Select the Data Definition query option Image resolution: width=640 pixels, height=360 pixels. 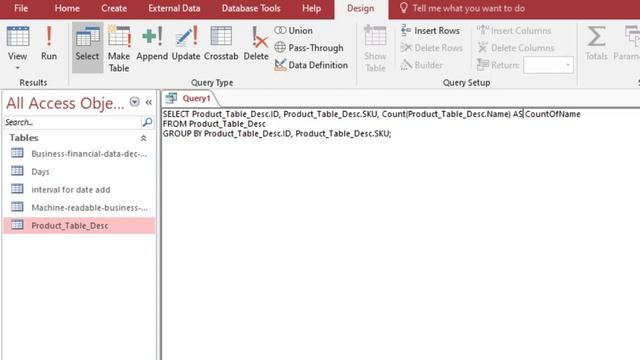(x=311, y=65)
